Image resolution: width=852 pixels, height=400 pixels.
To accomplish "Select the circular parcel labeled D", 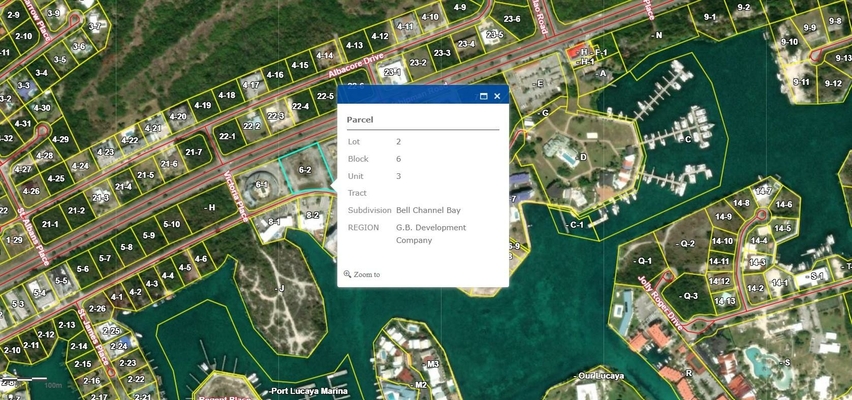I will [x=582, y=157].
